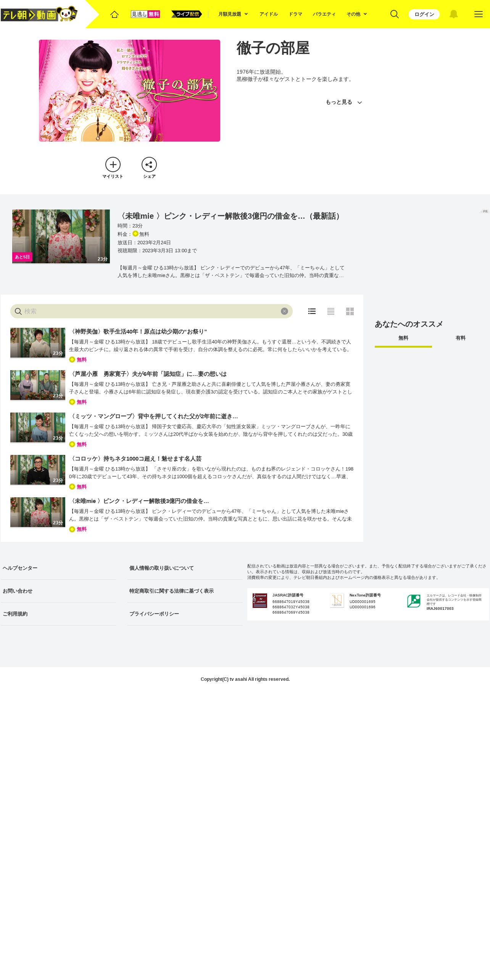490x980 pixels.
Task: Open 神野美伽 episode thumbnail
Action: click(38, 343)
